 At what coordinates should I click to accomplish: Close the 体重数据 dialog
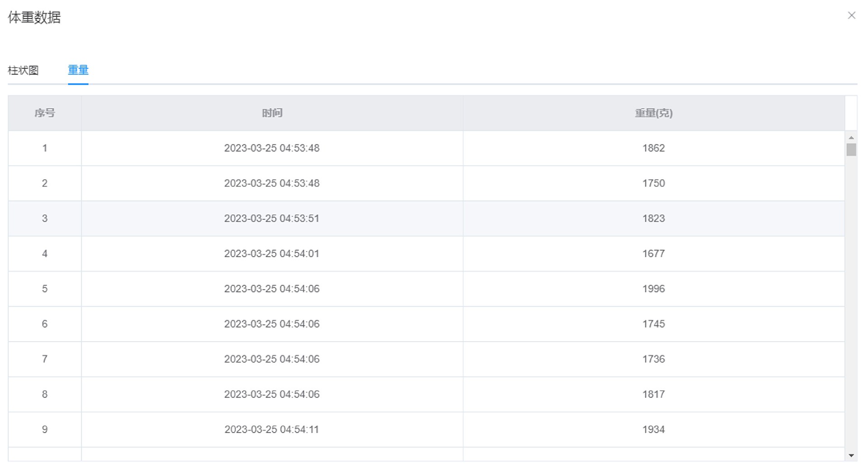[x=851, y=16]
